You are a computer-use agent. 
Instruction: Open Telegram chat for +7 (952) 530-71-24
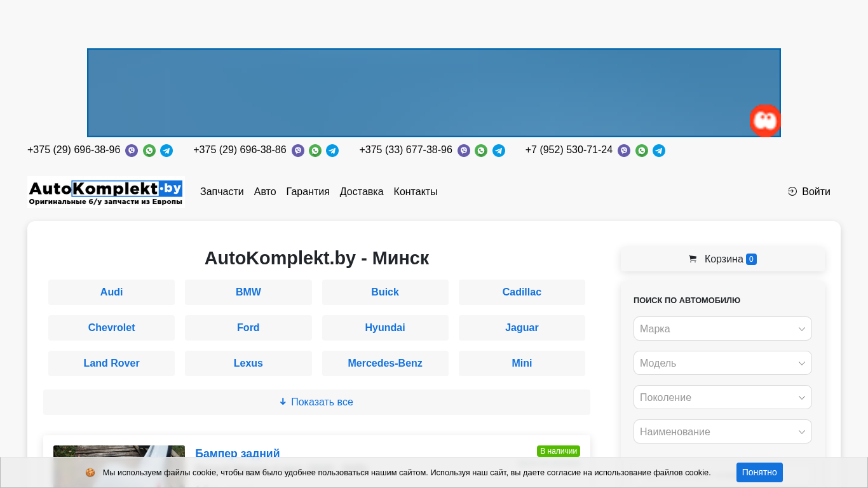tap(659, 151)
